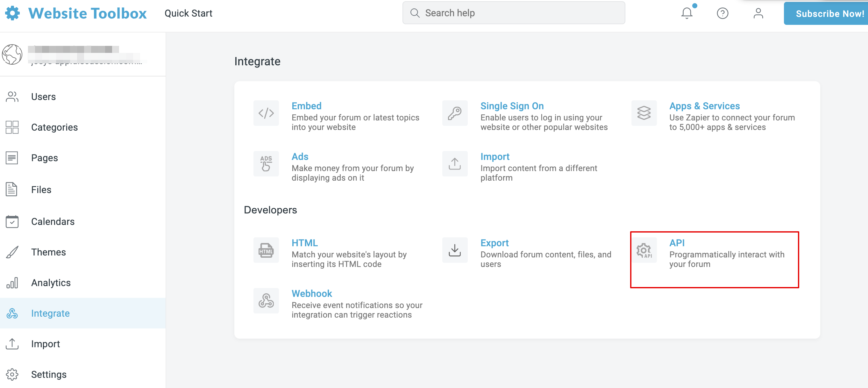Open the help question mark icon
Screen dimensions: 868x388
coord(722,13)
